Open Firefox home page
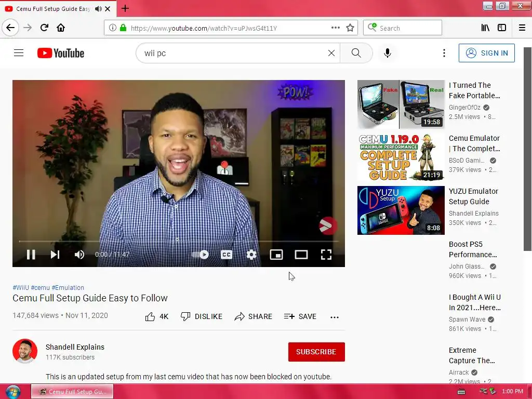 click(61, 28)
